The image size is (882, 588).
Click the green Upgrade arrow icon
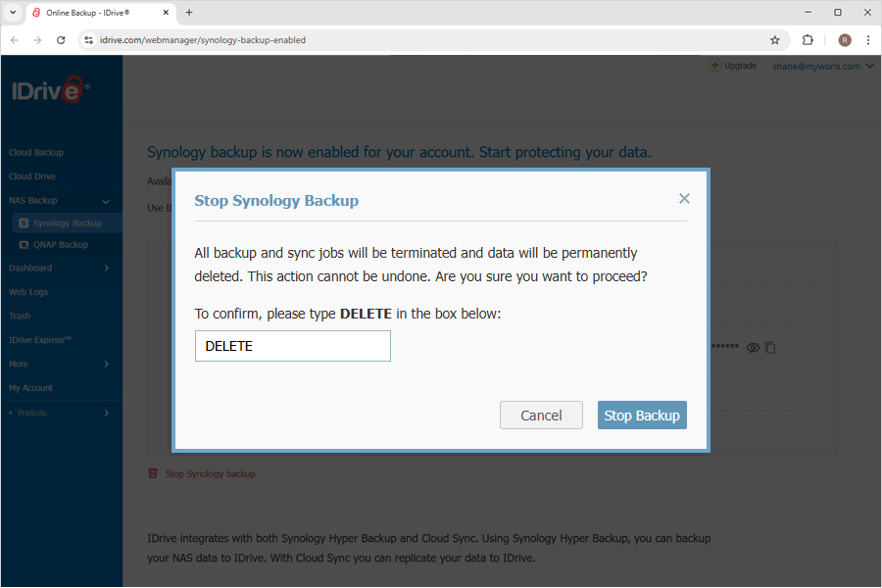(715, 66)
